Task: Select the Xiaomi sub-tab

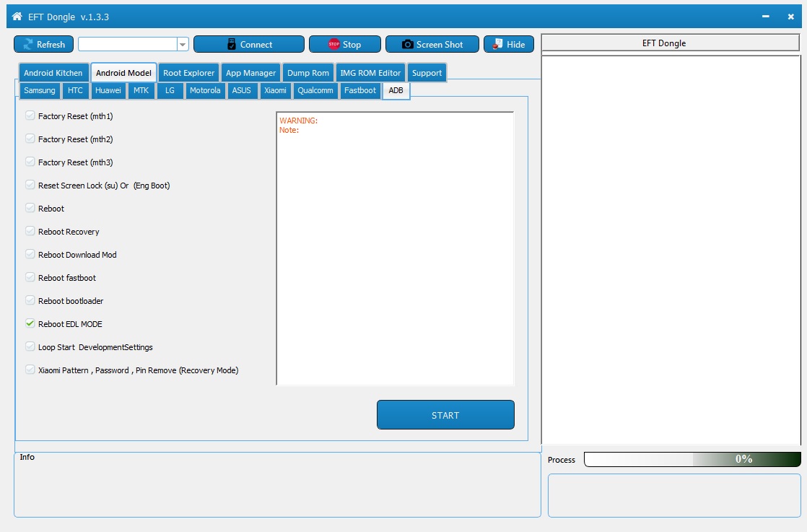Action: 275,90
